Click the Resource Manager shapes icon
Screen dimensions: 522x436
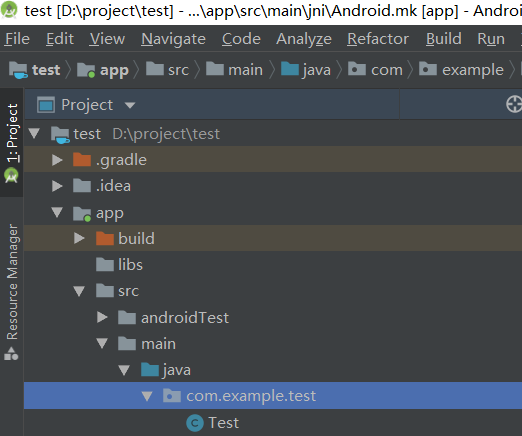(x=11, y=354)
